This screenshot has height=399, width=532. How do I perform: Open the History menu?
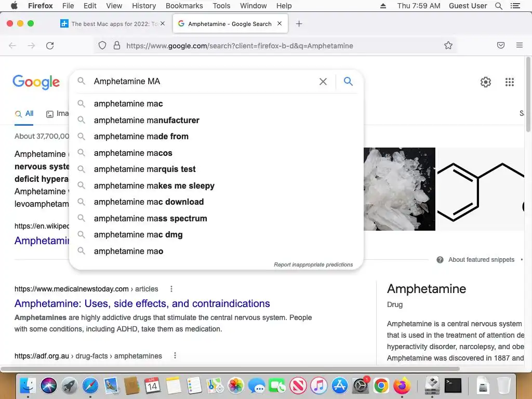(144, 6)
